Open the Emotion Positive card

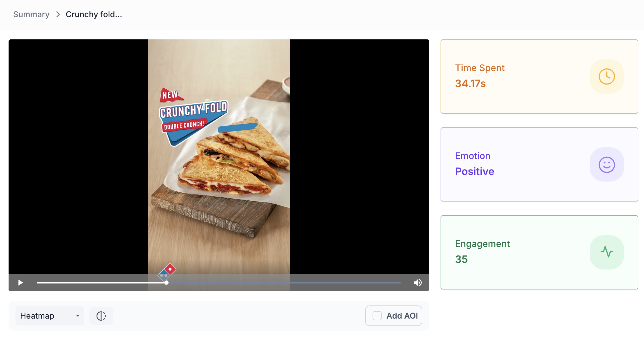coord(539,164)
